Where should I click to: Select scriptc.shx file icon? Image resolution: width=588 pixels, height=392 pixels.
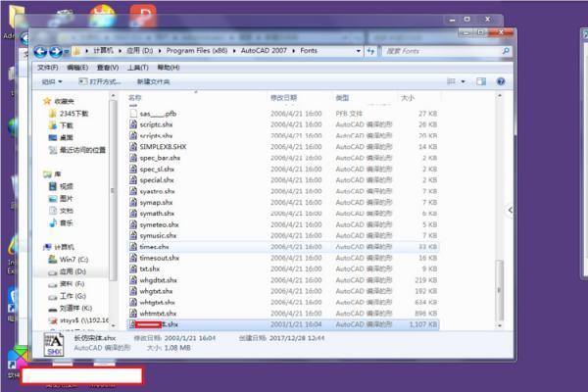(x=133, y=124)
